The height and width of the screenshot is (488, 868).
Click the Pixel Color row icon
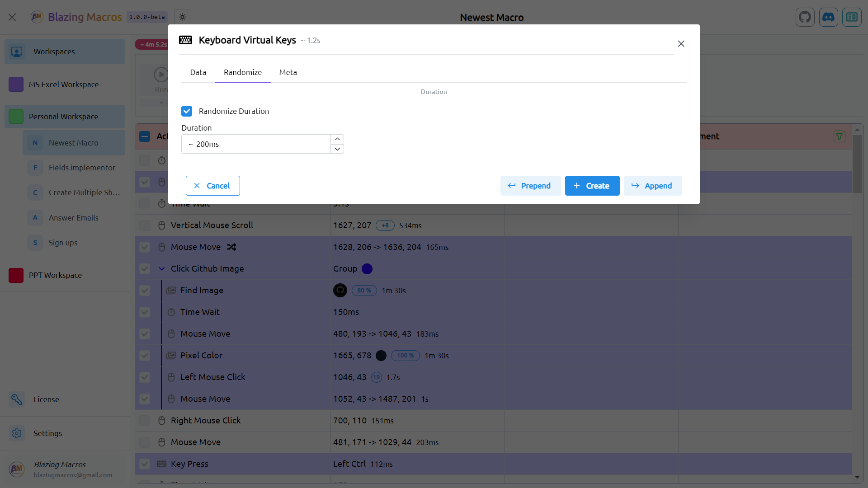(x=171, y=356)
